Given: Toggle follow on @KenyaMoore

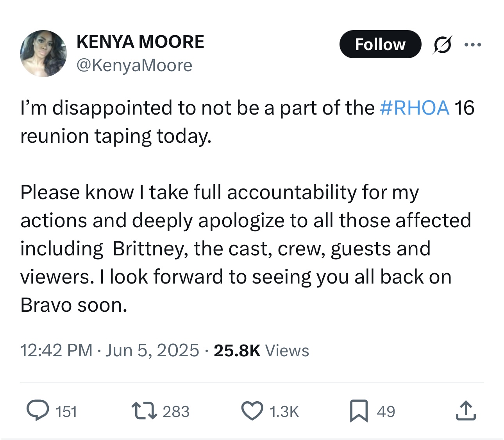Looking at the screenshot, I should pyautogui.click(x=380, y=44).
